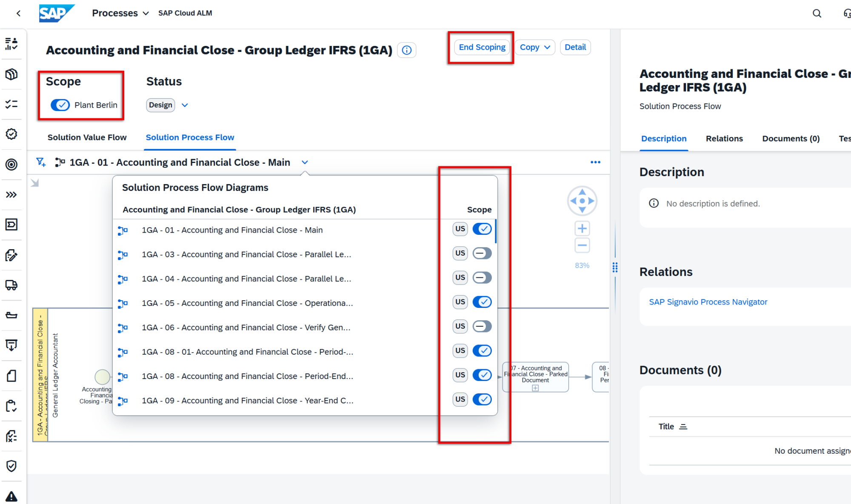Click the info icon beside process title
This screenshot has height=504, width=851.
pyautogui.click(x=407, y=50)
